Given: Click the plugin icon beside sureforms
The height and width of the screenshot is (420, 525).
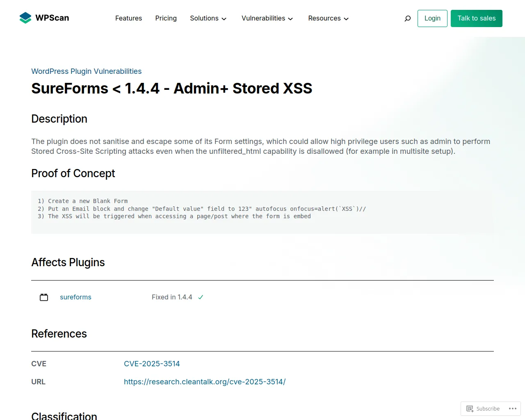Looking at the screenshot, I should [x=44, y=297].
